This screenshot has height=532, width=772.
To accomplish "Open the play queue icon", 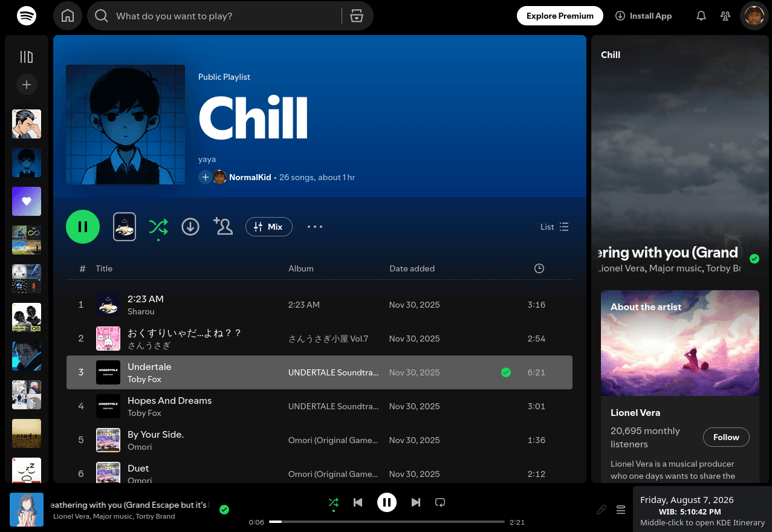I will pos(621,510).
